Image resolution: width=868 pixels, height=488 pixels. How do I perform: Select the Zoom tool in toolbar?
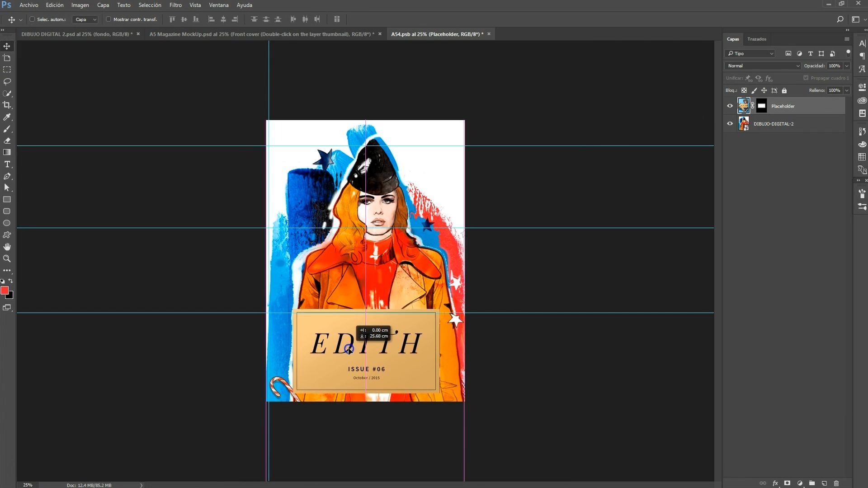tap(7, 258)
